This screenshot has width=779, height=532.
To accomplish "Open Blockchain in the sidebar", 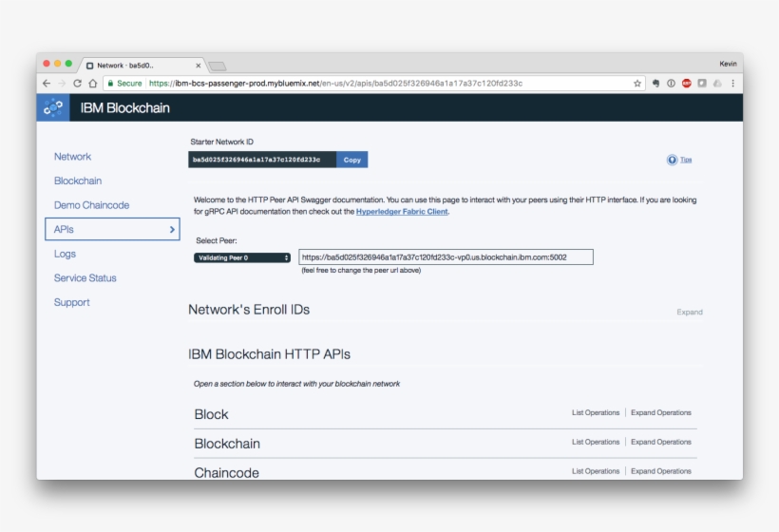I will pyautogui.click(x=78, y=180).
